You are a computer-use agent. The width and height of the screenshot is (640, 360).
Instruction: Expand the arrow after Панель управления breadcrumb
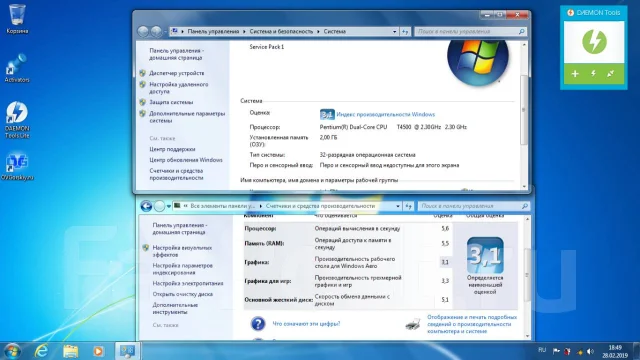click(x=244, y=31)
